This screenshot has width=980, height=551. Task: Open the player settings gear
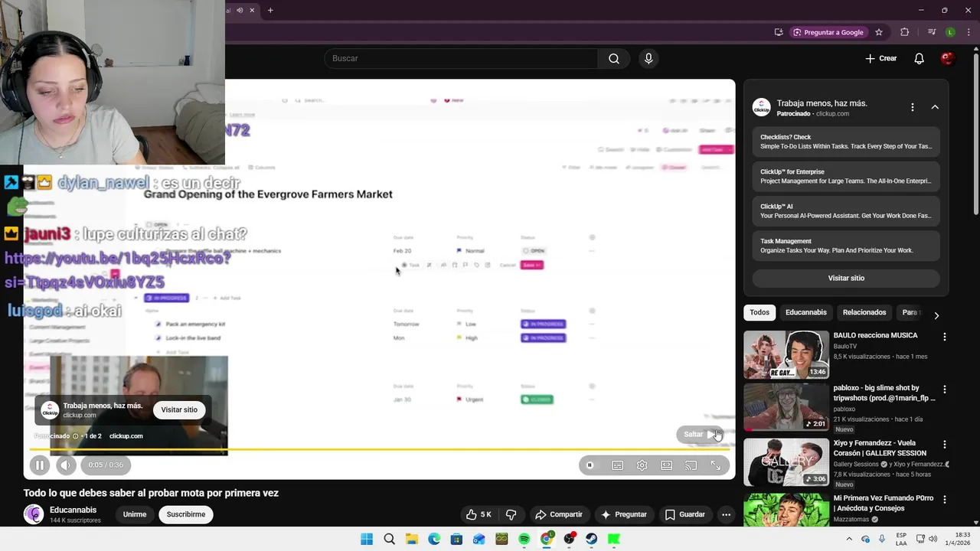(642, 465)
